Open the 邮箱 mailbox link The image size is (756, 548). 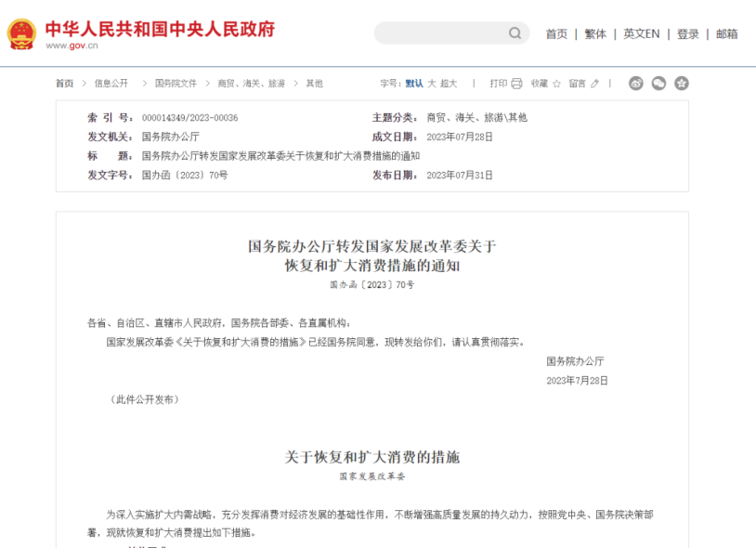725,33
